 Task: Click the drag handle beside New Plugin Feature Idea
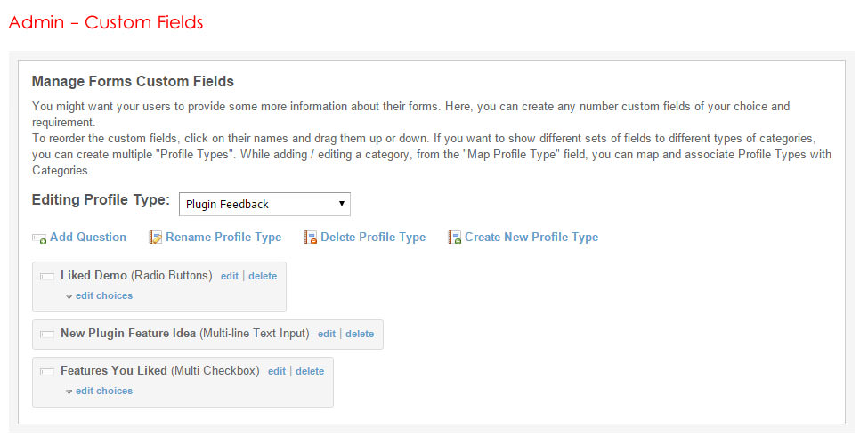(x=47, y=335)
